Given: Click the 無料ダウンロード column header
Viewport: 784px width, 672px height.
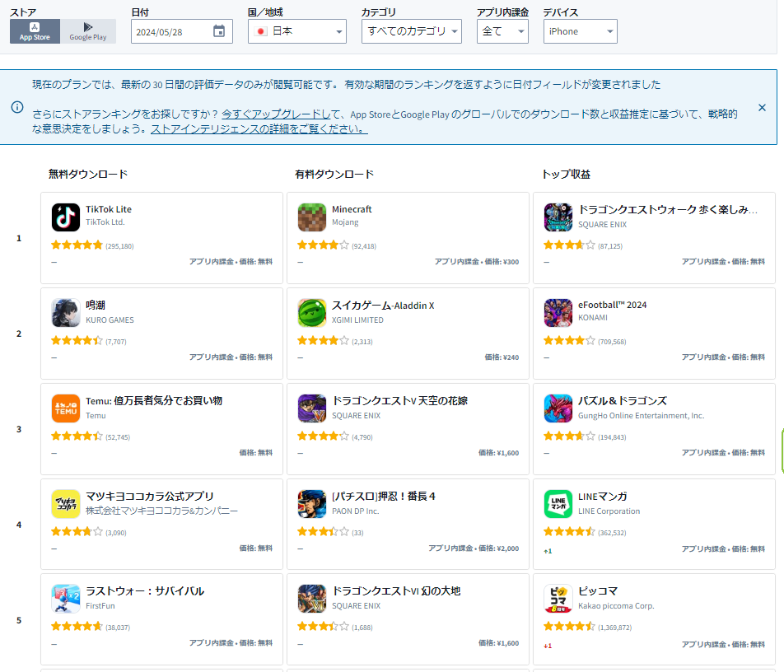Looking at the screenshot, I should point(88,174).
